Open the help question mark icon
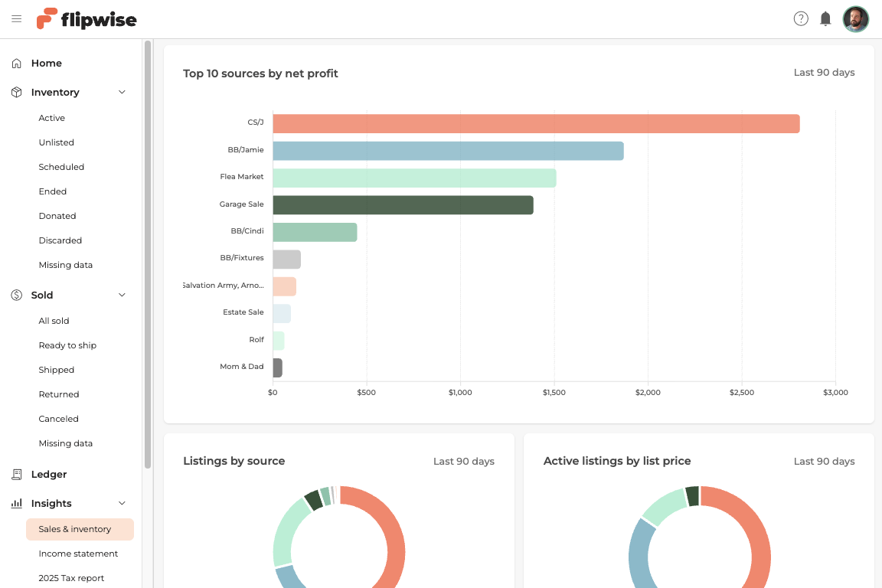 tap(801, 18)
